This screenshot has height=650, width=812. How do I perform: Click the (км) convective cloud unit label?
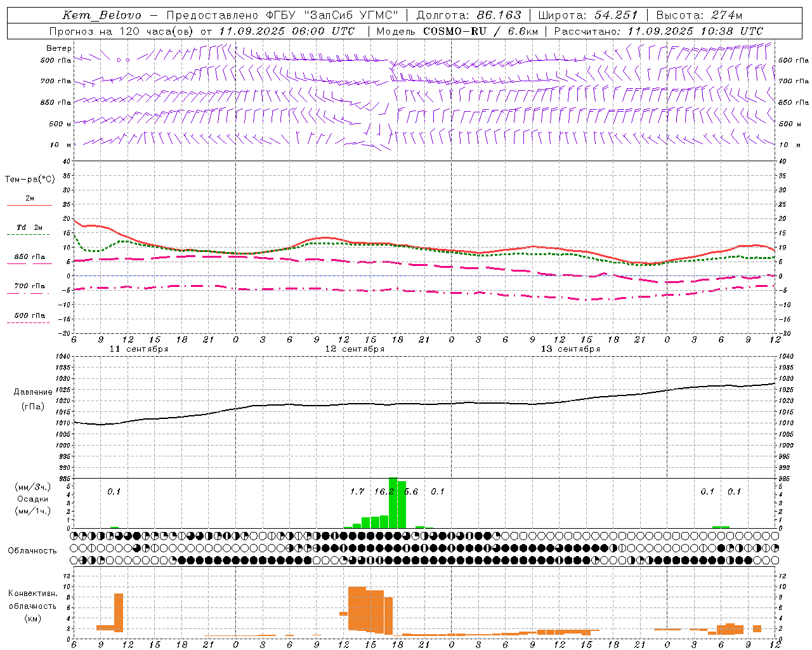(33, 618)
